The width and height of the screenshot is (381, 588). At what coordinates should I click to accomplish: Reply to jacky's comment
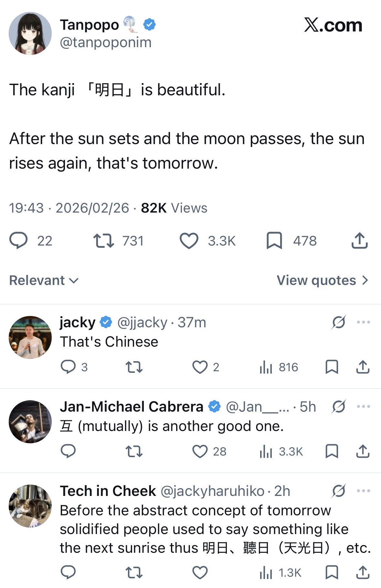click(68, 367)
